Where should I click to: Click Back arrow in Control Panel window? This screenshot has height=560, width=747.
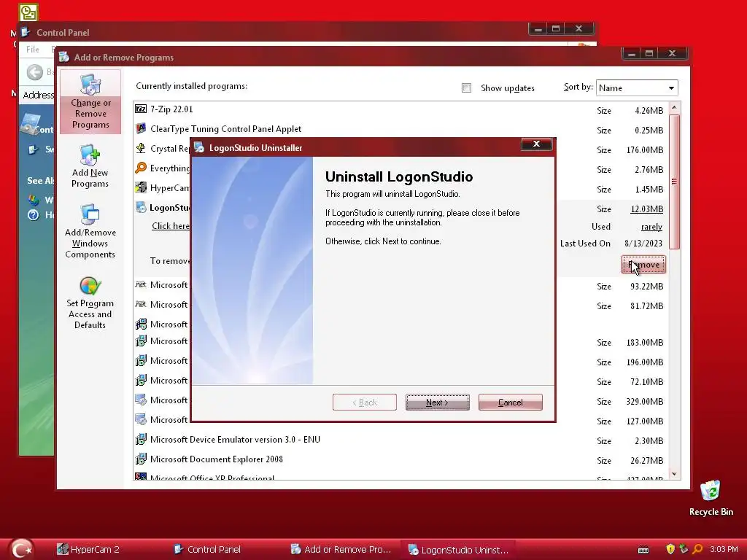click(34, 72)
